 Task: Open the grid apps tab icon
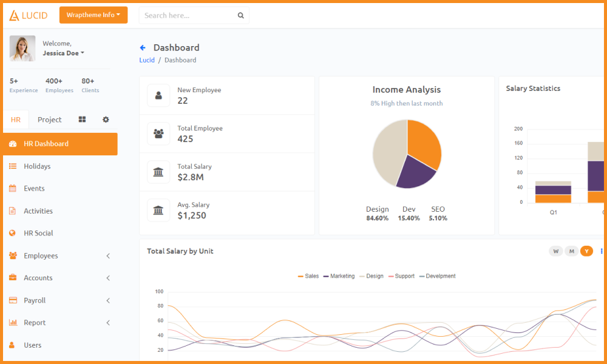(x=82, y=120)
